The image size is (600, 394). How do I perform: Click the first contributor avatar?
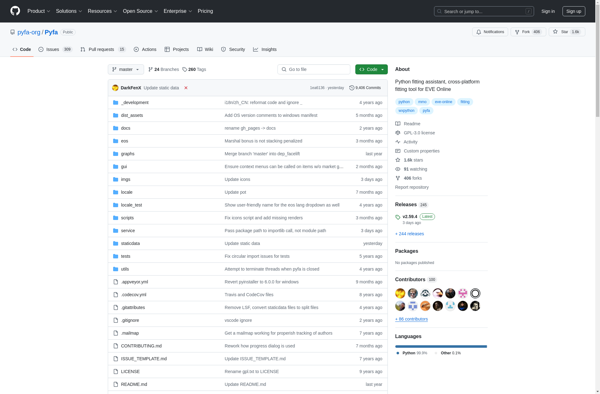(x=400, y=293)
